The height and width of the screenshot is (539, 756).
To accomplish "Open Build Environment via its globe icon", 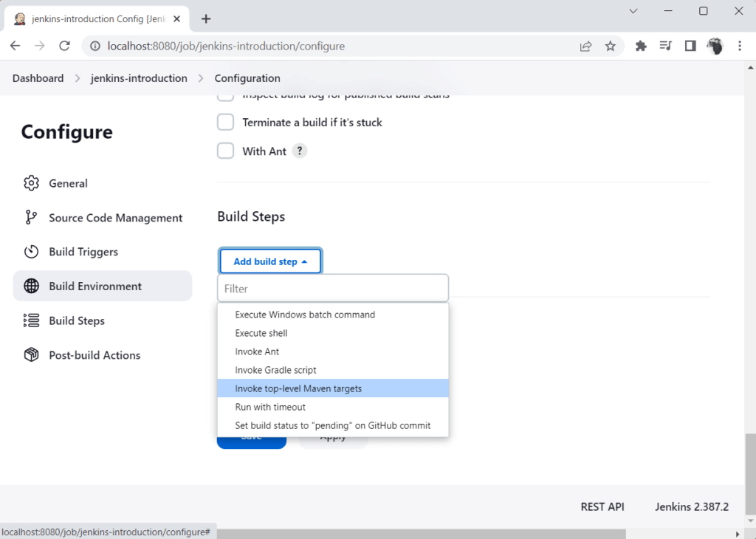I will [x=31, y=286].
